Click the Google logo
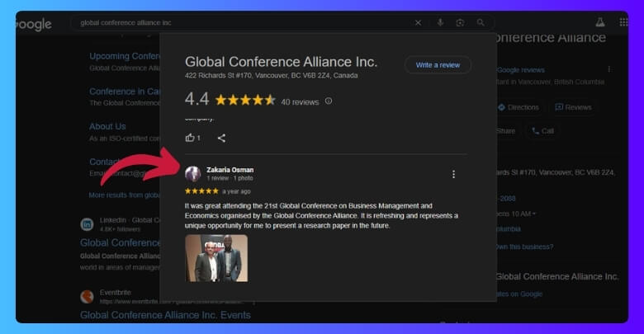The height and width of the screenshot is (334, 644). tap(34, 25)
